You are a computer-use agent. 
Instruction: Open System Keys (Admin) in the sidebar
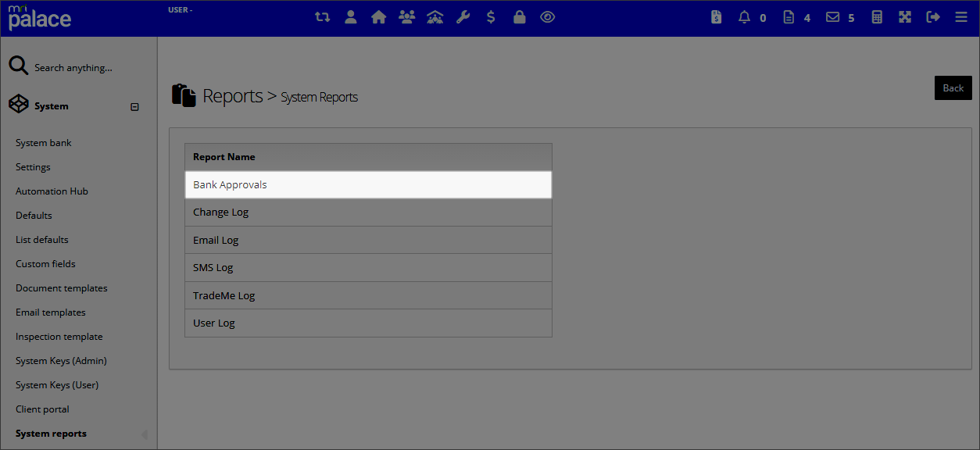(61, 361)
